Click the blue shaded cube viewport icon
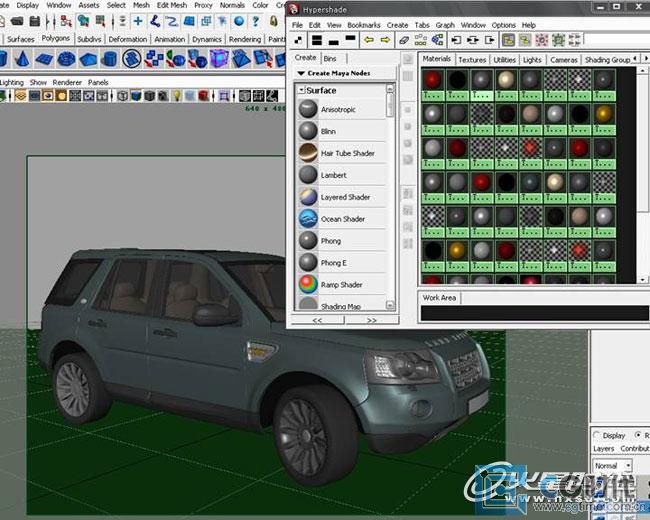 pyautogui.click(x=136, y=96)
